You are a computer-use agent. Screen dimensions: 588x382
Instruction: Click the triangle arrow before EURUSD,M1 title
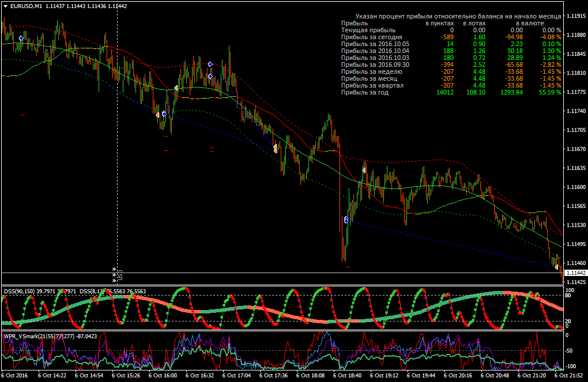6,6
